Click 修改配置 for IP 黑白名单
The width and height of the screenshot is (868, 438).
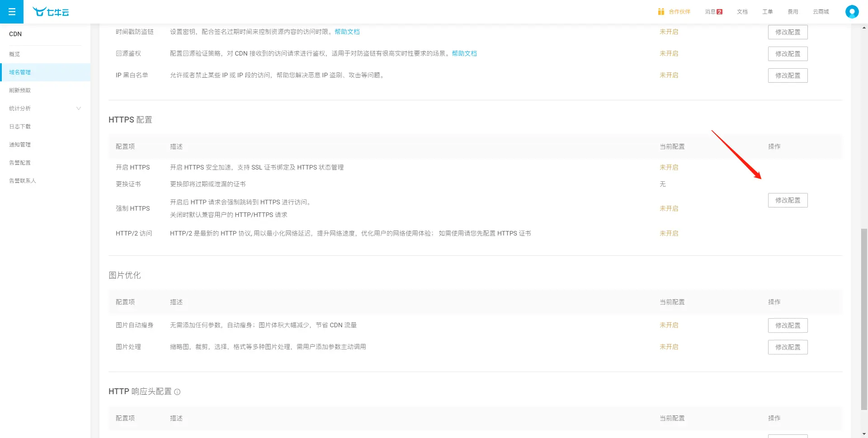click(788, 75)
